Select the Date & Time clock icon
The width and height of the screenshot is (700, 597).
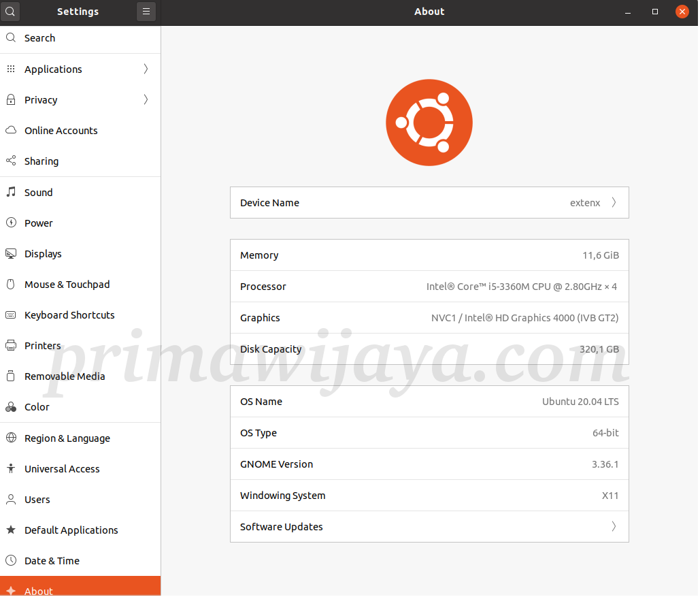click(x=10, y=560)
